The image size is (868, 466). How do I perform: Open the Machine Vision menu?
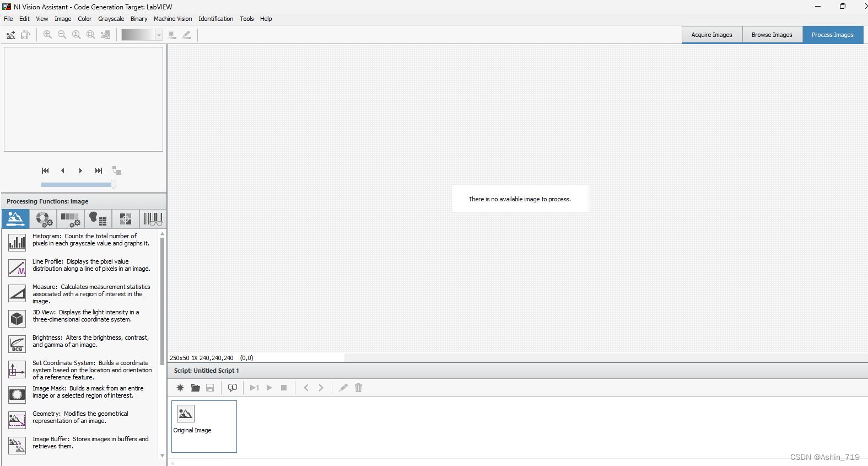(173, 19)
